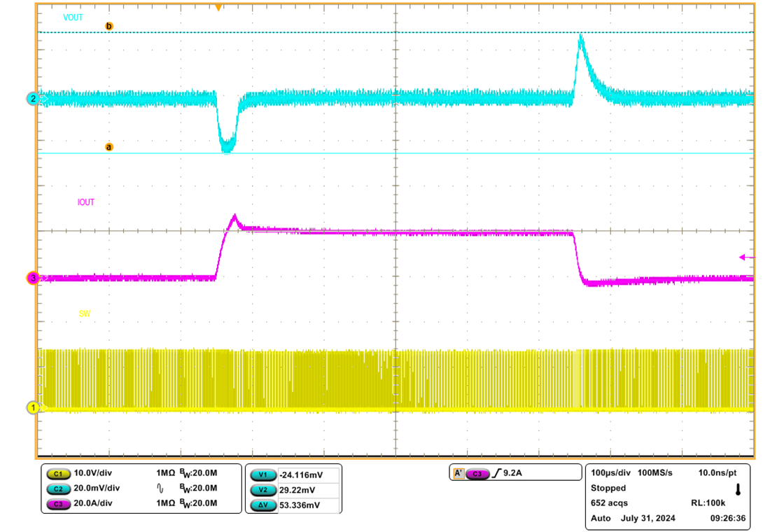Click the AC coupling symbol for C2
Screen dimensions: 784x532
tap(160, 488)
